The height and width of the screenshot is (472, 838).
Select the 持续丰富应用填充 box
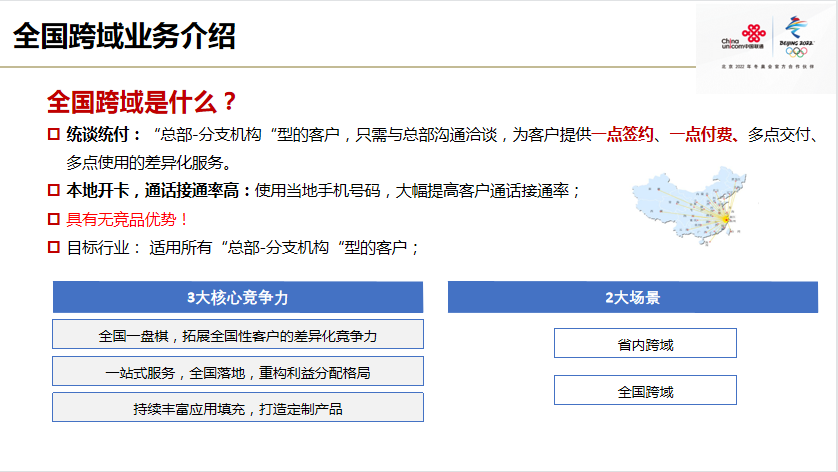[x=237, y=408]
